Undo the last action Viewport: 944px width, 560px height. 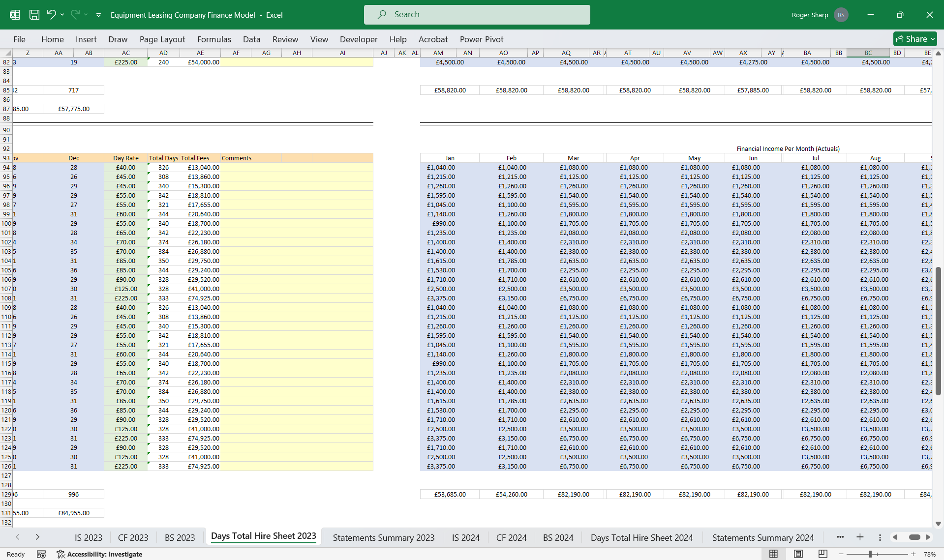[51, 15]
